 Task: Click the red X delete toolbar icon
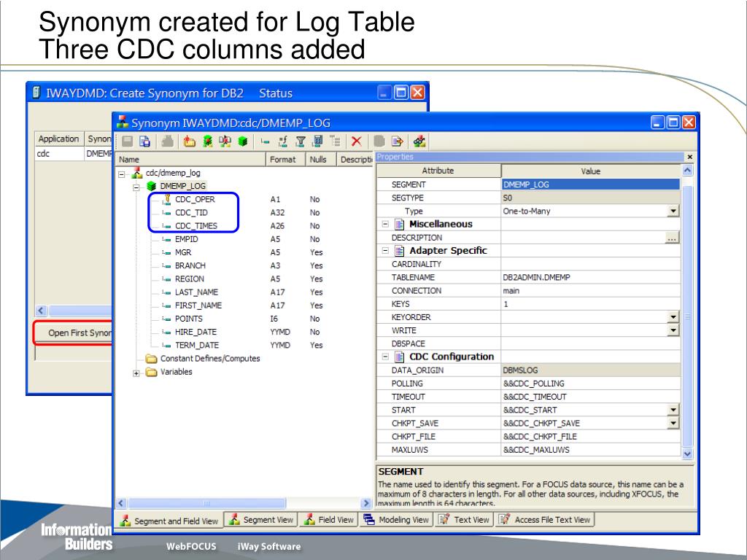tap(356, 142)
